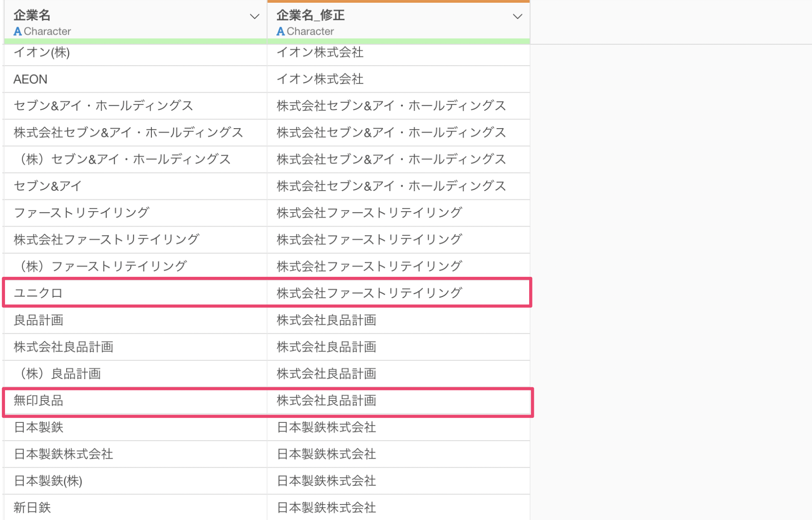Select the セブン&アイ short name cell
This screenshot has height=520, width=812.
(x=47, y=186)
